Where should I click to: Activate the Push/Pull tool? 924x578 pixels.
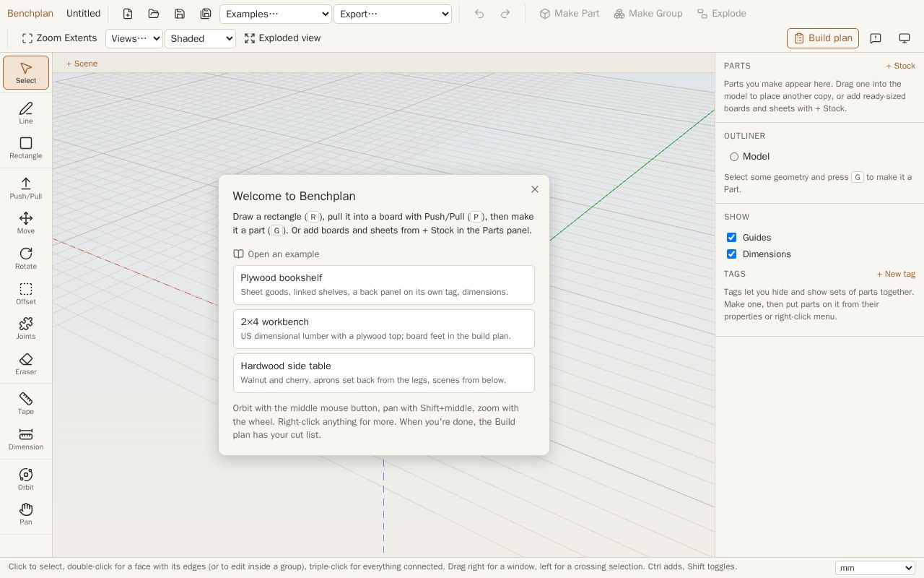(26, 189)
